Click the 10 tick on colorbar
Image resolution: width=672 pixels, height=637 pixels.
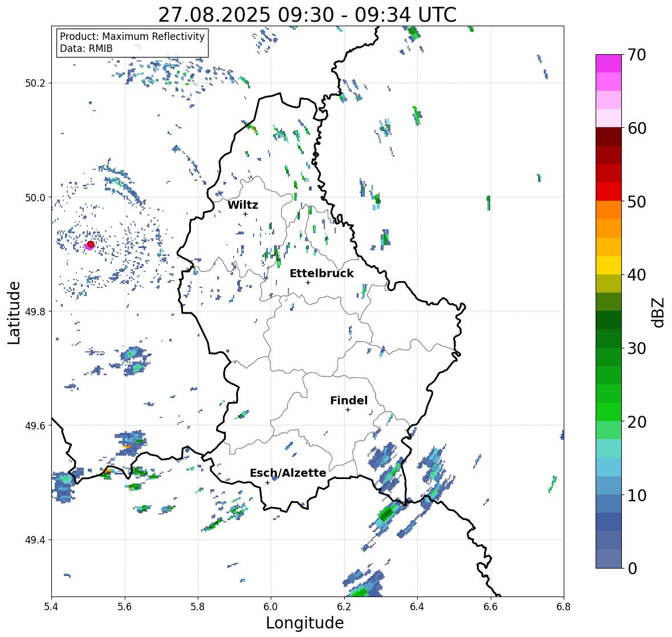pyautogui.click(x=636, y=495)
